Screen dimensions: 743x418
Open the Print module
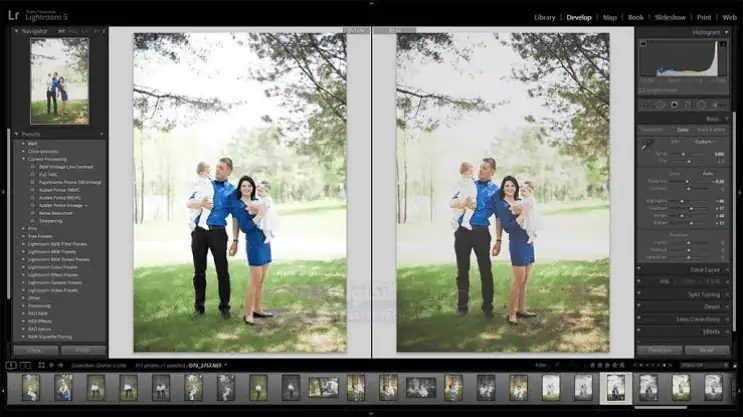coord(704,18)
